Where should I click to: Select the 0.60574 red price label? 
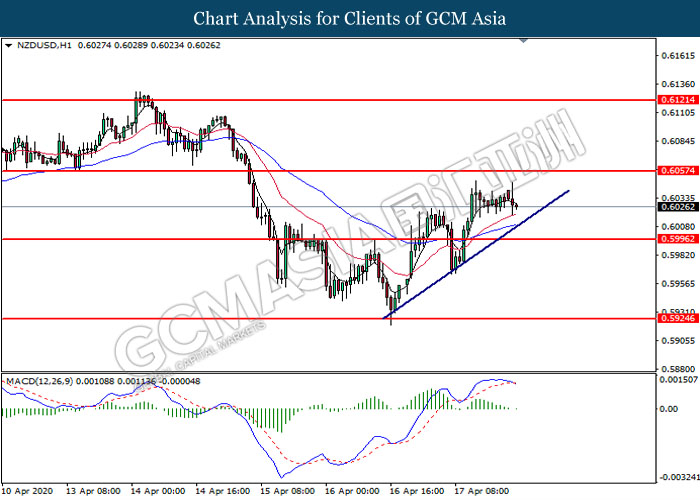[678, 171]
